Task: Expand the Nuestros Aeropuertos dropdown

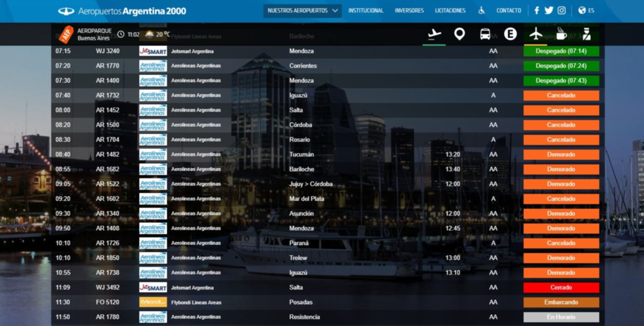Action: 303,11
